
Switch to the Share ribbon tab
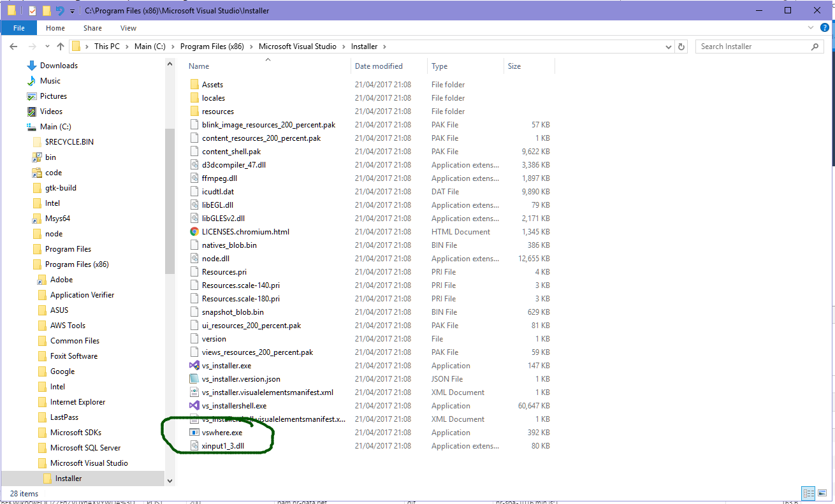pos(92,28)
